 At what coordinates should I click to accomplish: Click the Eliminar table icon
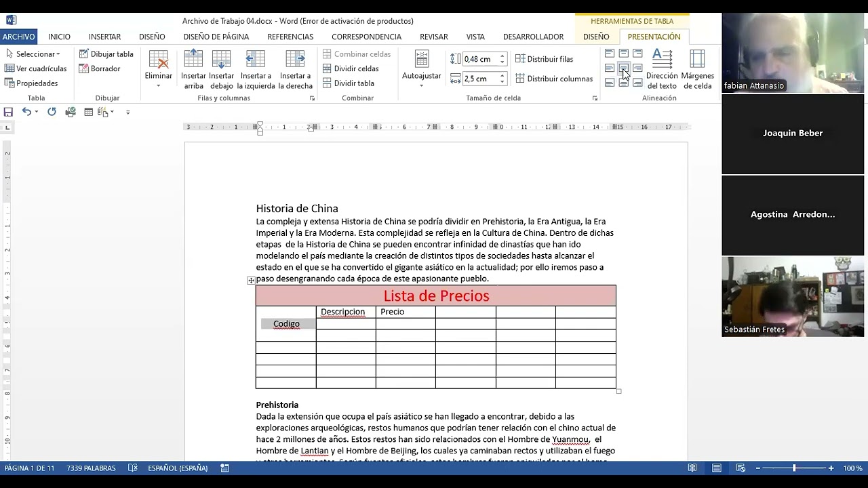(x=158, y=60)
